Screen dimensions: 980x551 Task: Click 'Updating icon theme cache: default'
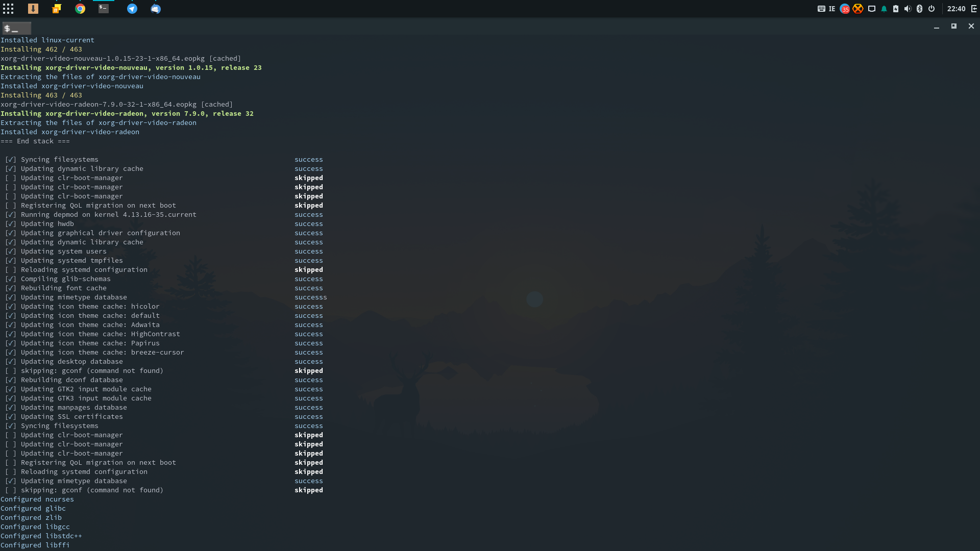click(x=90, y=315)
